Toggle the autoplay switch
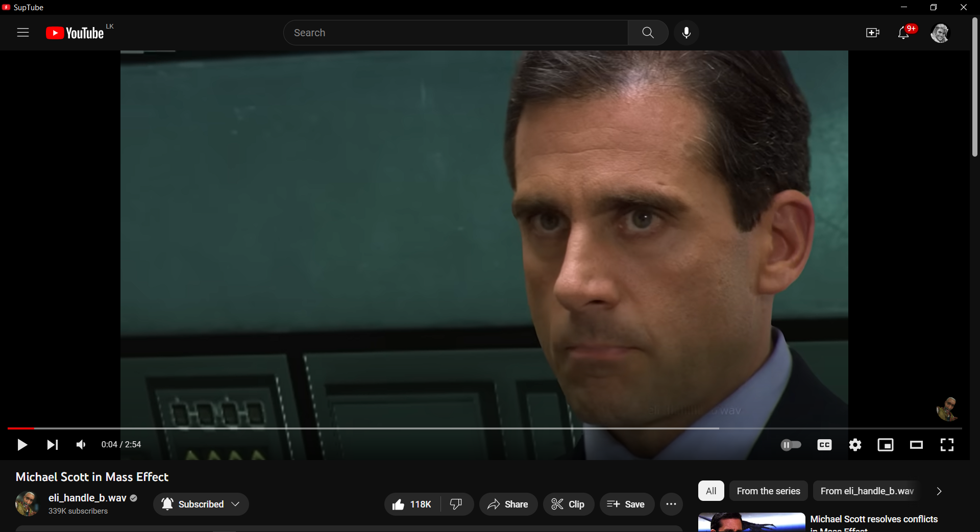This screenshot has height=532, width=980. (791, 445)
